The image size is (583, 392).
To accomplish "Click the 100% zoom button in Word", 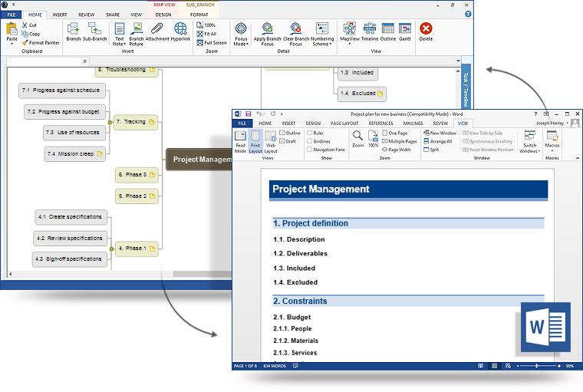I will point(374,139).
